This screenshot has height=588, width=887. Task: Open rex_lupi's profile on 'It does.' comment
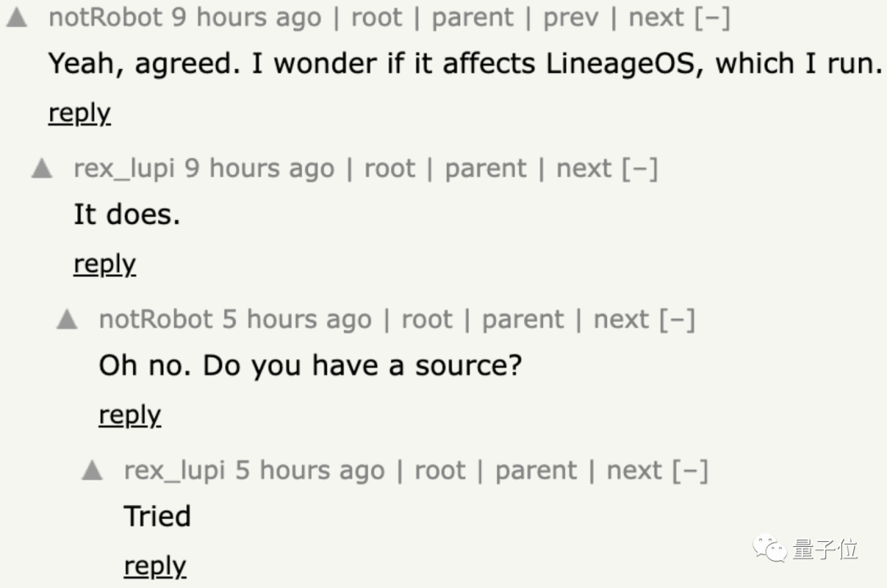tap(124, 169)
